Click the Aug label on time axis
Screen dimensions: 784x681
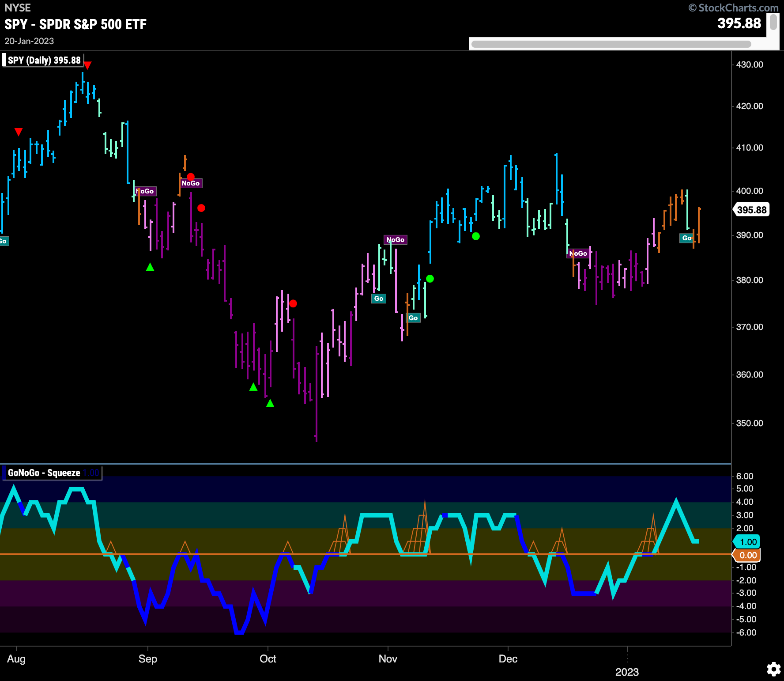point(16,659)
